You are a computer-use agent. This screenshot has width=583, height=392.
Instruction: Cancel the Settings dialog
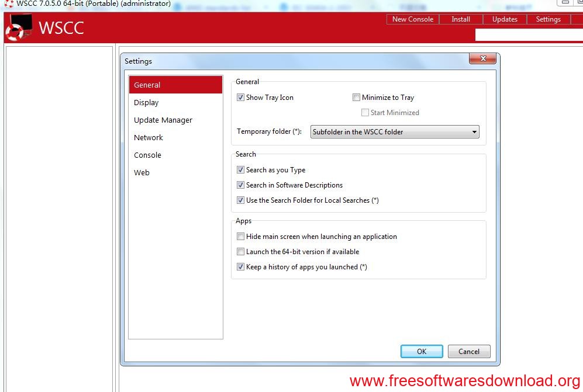[x=469, y=351]
